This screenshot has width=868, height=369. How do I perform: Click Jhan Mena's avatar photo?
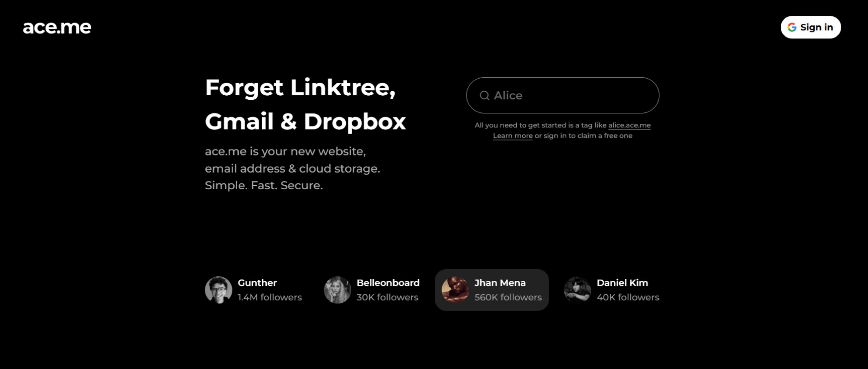pyautogui.click(x=455, y=290)
